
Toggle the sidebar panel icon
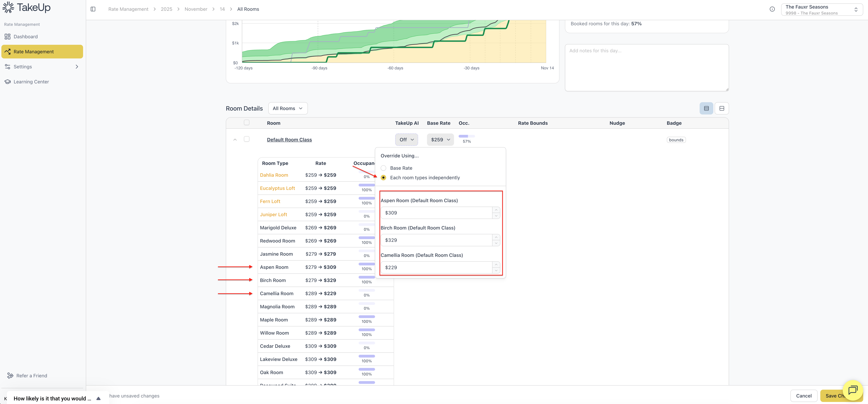pyautogui.click(x=93, y=9)
